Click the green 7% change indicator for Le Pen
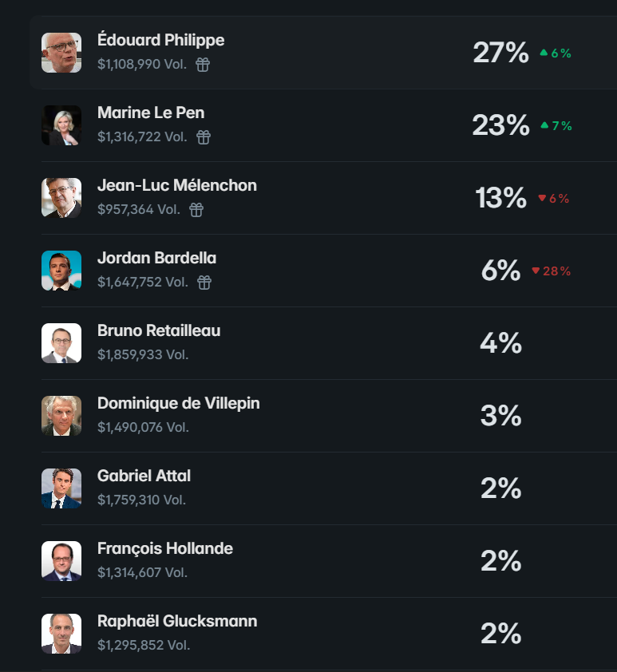 [556, 125]
